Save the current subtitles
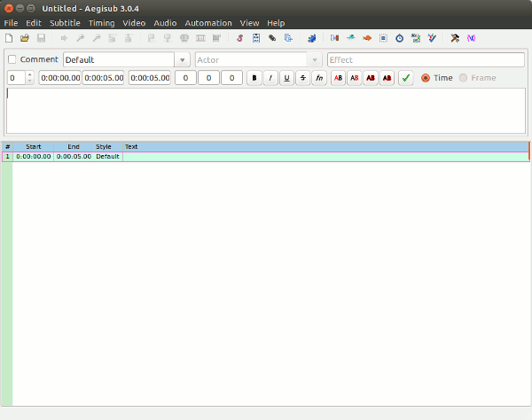This screenshot has height=420, width=532. [41, 38]
